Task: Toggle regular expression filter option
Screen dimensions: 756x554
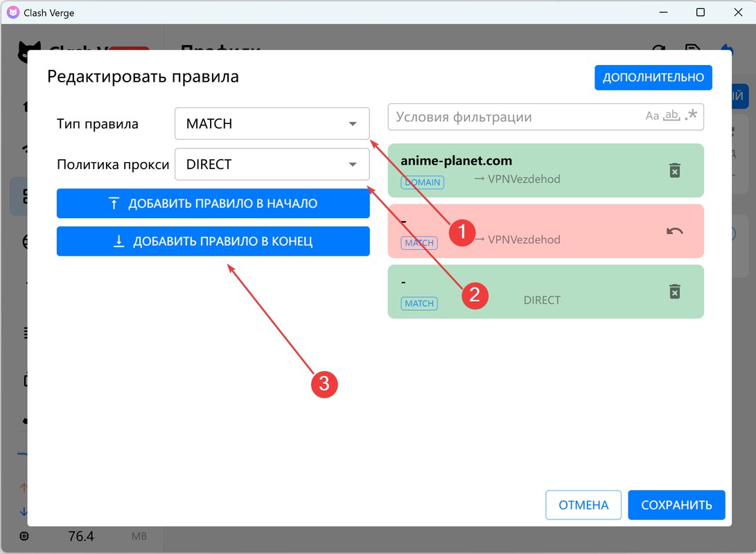Action: coord(691,115)
